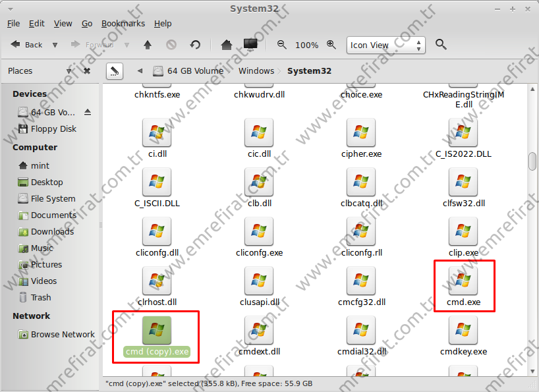Screen dimensions: 539x392
Task: Click the vertical scrollbar handle
Action: (532, 161)
